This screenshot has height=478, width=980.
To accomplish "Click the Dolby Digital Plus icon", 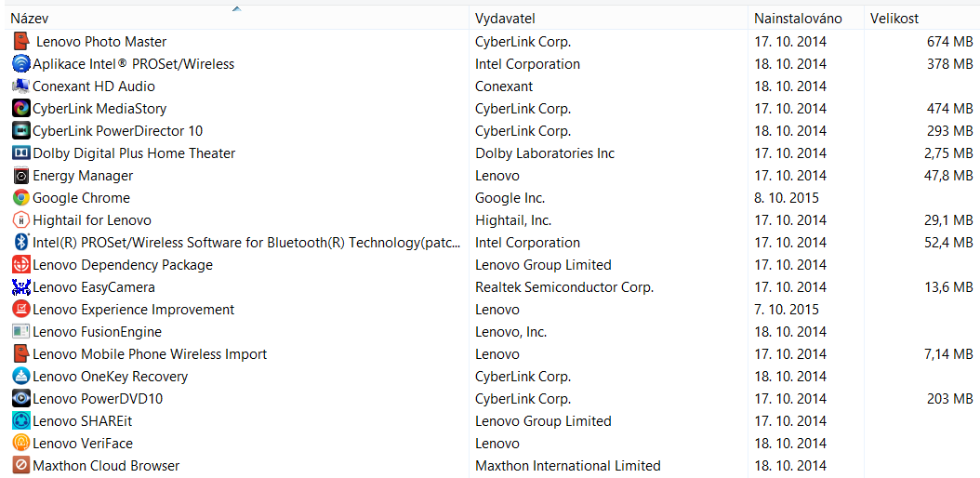I will pyautogui.click(x=21, y=153).
